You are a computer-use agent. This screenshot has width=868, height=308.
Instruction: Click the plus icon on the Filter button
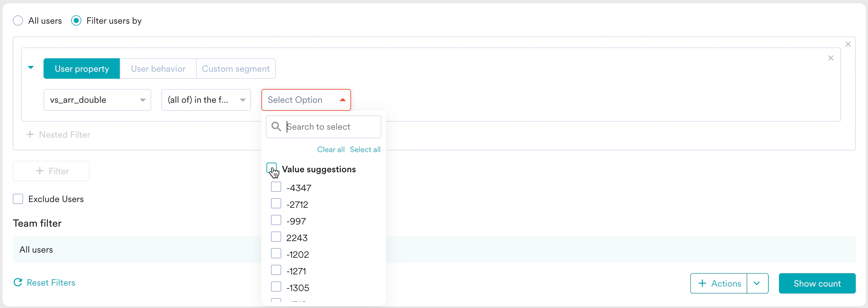[40, 171]
